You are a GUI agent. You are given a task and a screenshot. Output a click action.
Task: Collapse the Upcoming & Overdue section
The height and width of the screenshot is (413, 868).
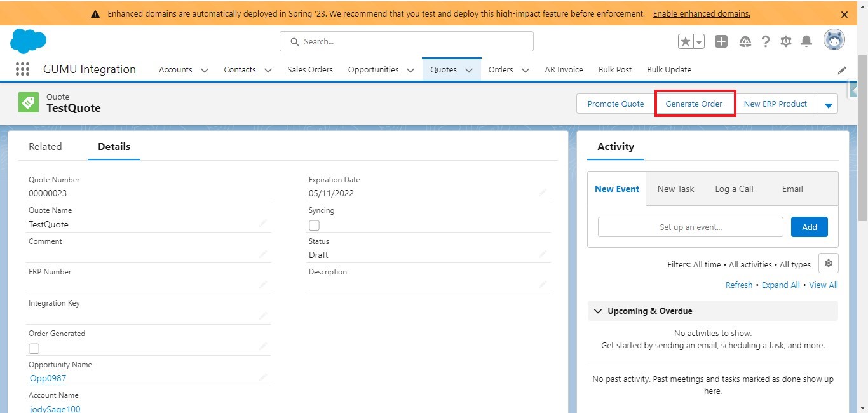coord(597,311)
